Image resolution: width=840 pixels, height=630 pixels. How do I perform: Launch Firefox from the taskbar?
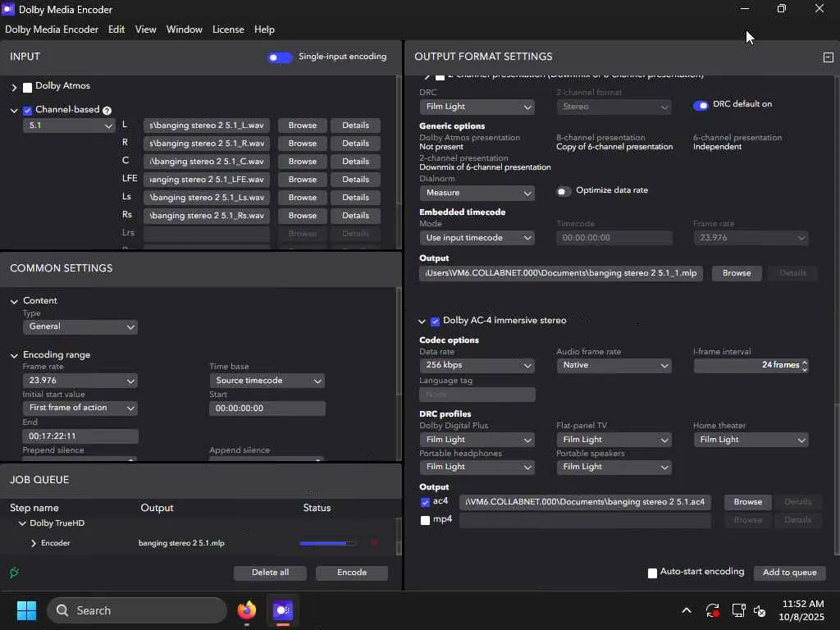click(247, 610)
